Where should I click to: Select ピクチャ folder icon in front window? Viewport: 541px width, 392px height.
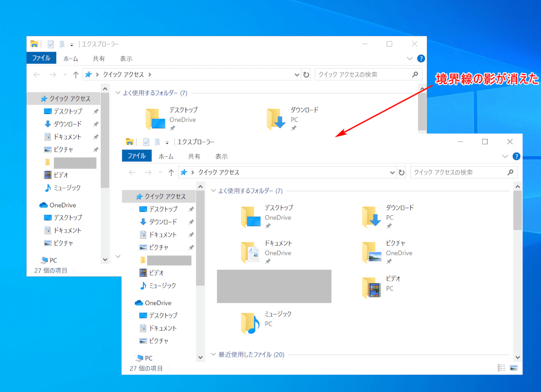[x=372, y=252]
